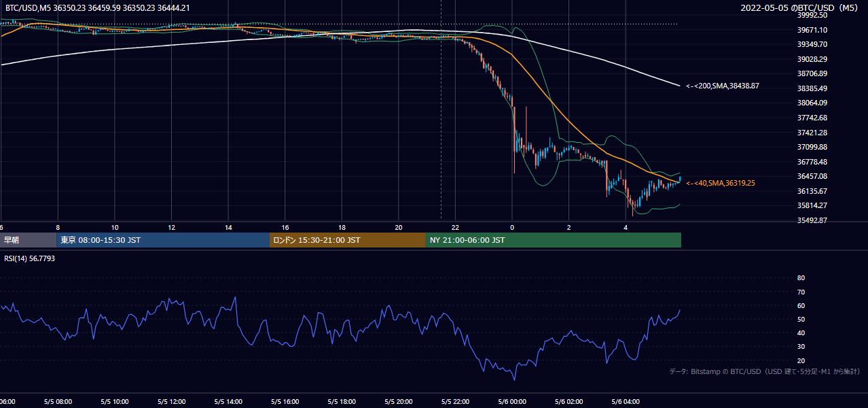
Task: Click the '5/5 18:00' time axis label
Action: click(x=342, y=402)
